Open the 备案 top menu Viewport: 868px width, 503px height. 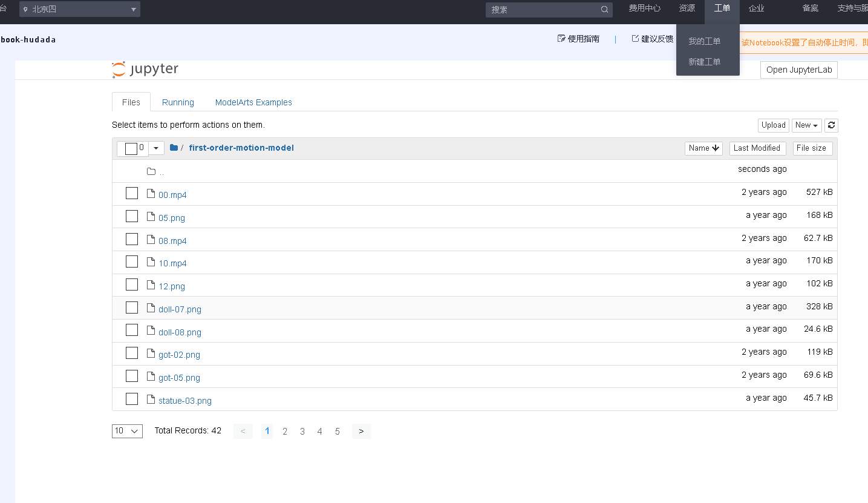click(x=811, y=8)
